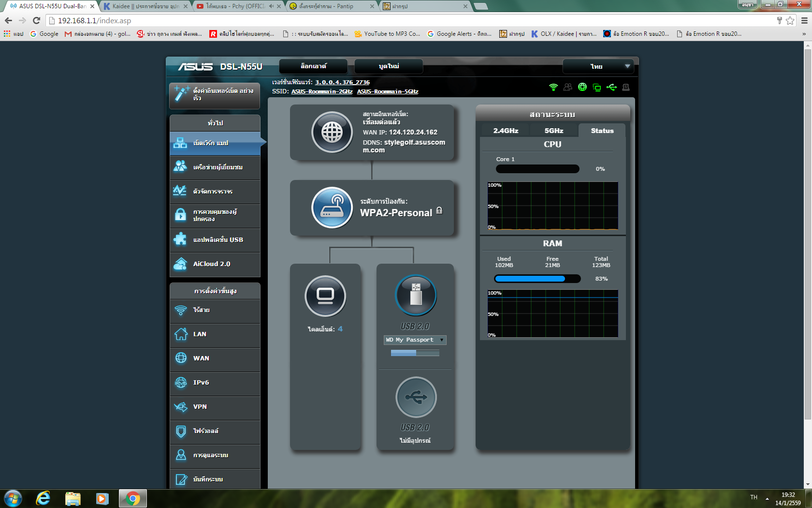Click the RAM usage progress bar
This screenshot has height=508, width=812.
point(537,279)
